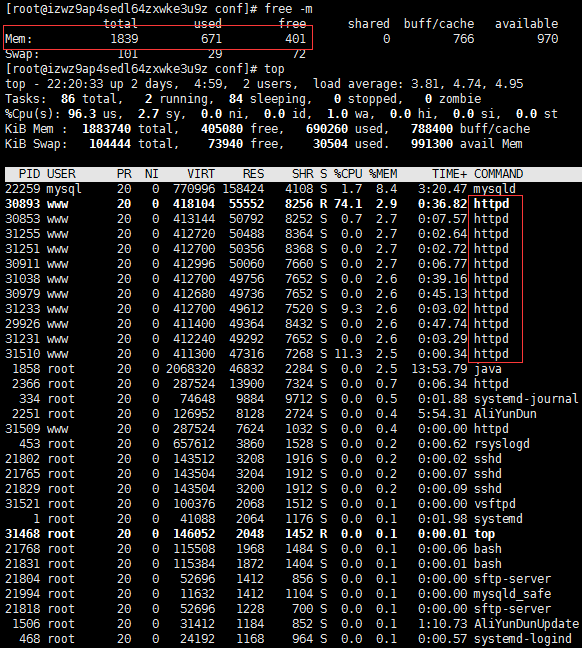Click the buff/cache value 766
Image resolution: width=582 pixels, height=648 pixels.
tap(463, 39)
